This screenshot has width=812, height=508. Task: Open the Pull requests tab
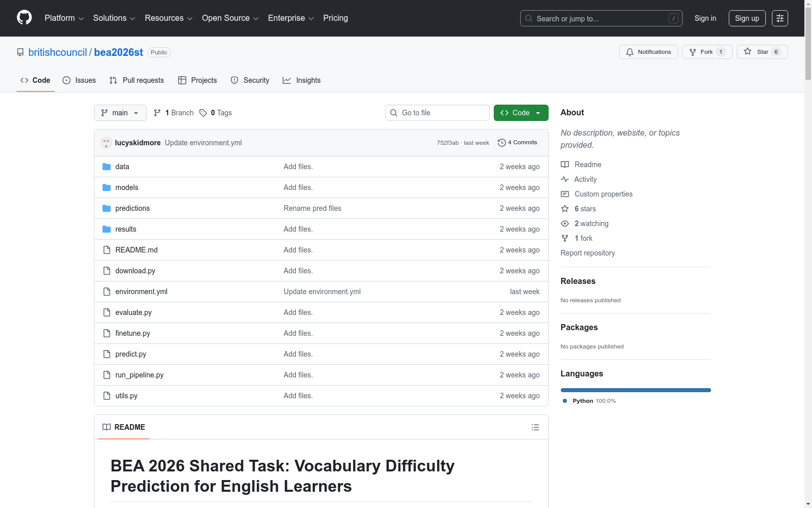(x=137, y=80)
